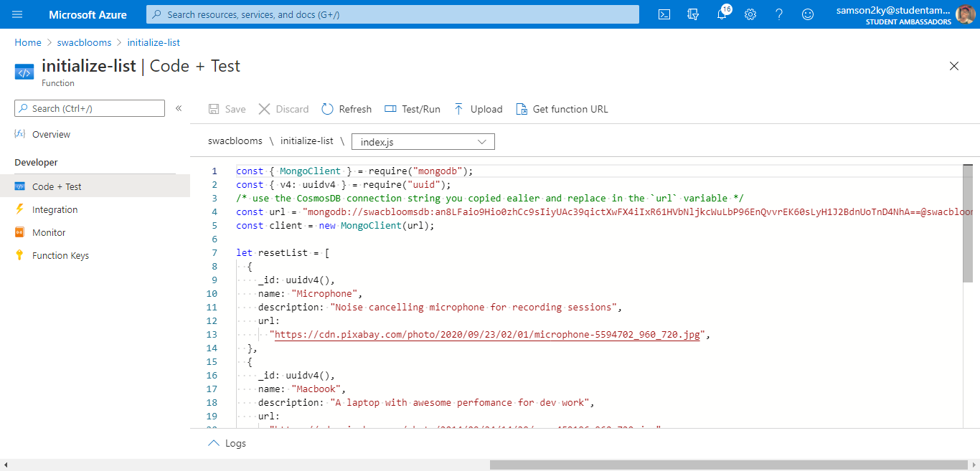Viewport: 980px width, 471px height.
Task: Close the Code + Test blade
Action: click(954, 66)
